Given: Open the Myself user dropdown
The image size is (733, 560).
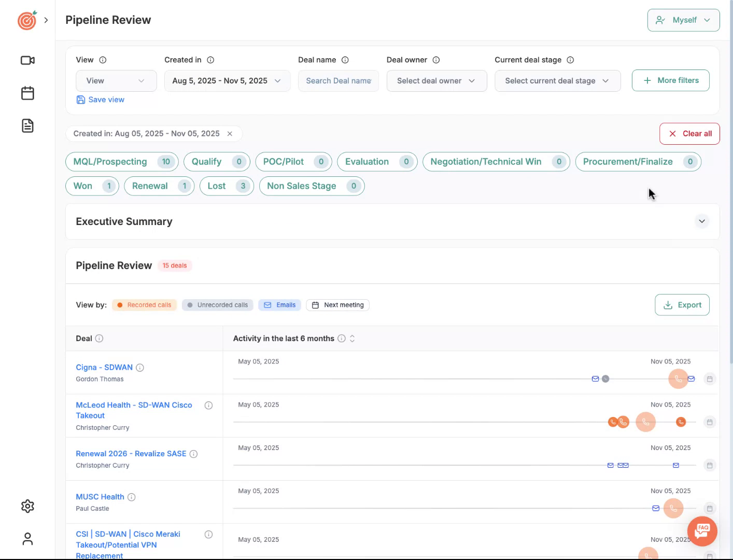Looking at the screenshot, I should (683, 20).
